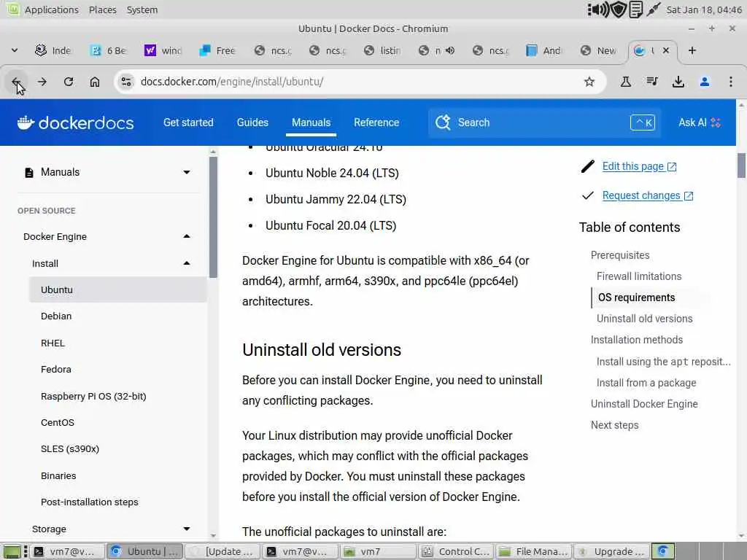
Task: Open media controls icon in toolbar
Action: (652, 82)
